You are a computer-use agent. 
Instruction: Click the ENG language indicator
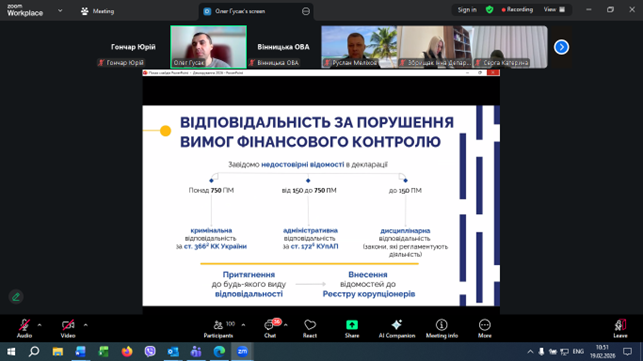coord(578,352)
